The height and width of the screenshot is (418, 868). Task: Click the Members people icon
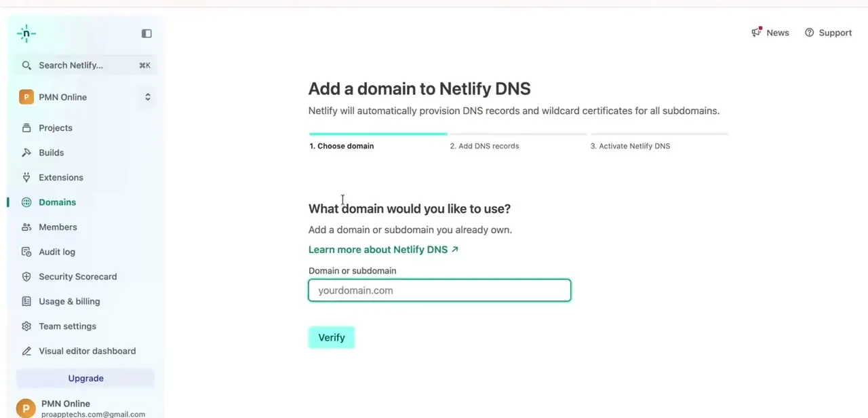click(26, 227)
